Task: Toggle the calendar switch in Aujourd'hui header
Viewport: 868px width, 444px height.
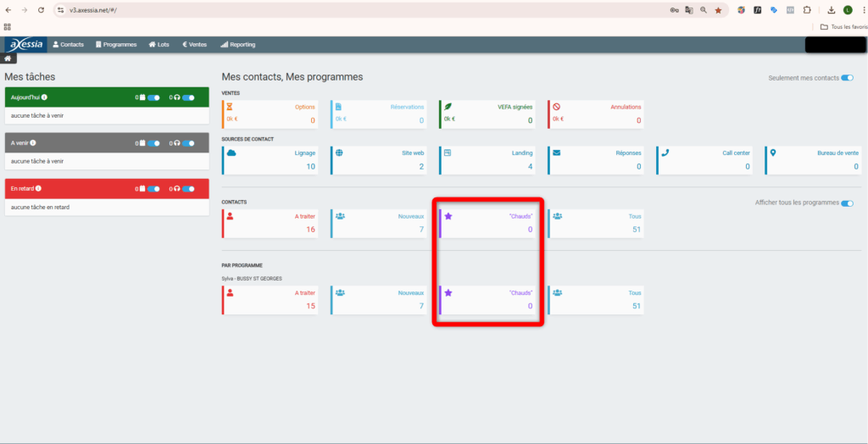Action: [x=153, y=97]
